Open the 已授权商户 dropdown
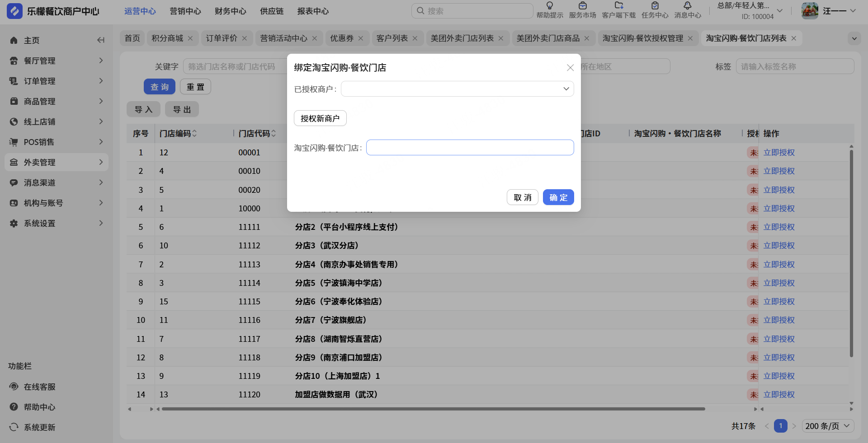This screenshot has width=868, height=443. [457, 89]
